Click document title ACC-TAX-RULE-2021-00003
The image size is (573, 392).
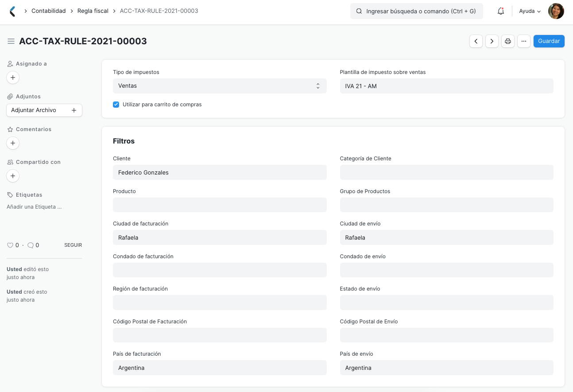click(x=83, y=41)
